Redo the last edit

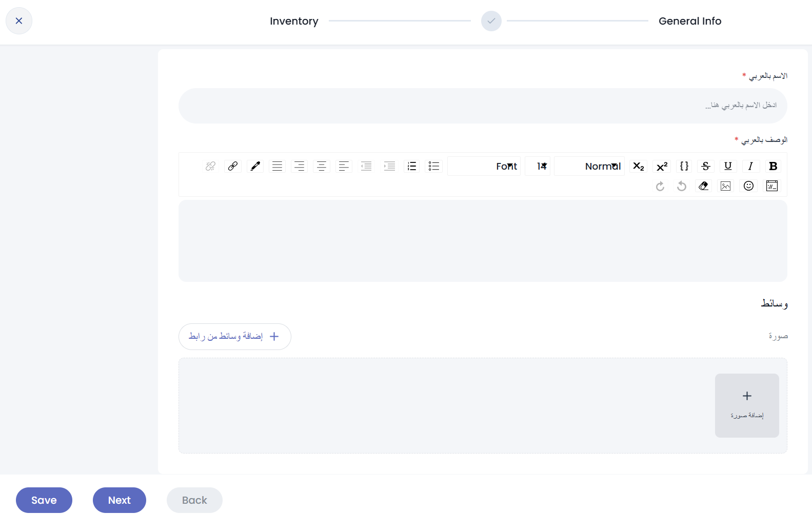click(660, 186)
